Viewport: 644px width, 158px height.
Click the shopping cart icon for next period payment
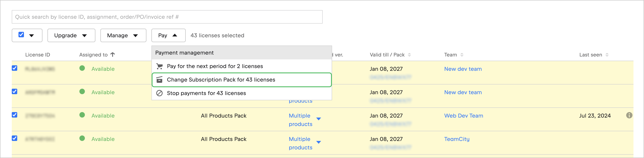point(159,66)
